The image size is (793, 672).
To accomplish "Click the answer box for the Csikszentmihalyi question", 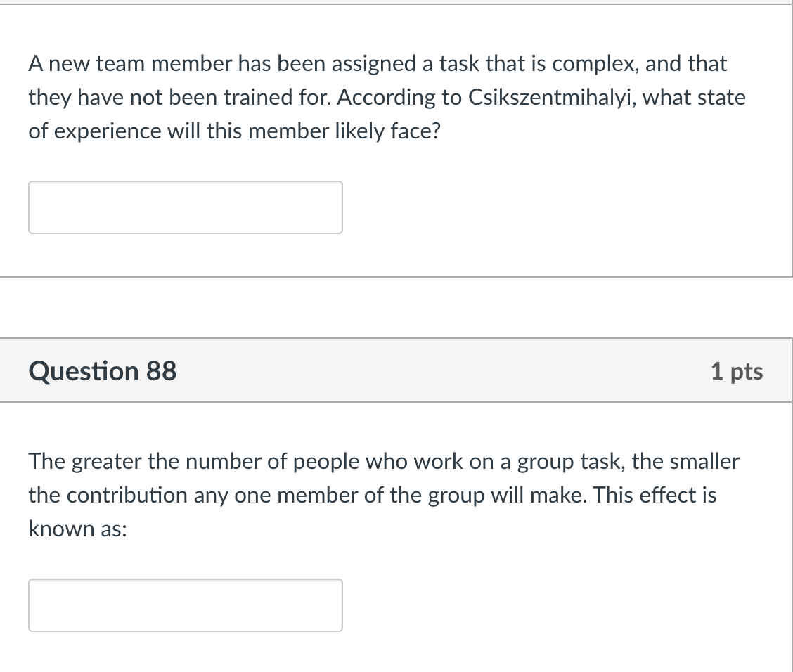I will pos(186,207).
